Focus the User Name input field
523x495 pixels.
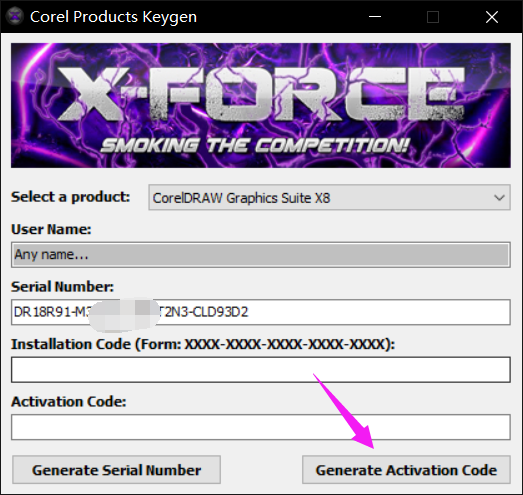261,255
